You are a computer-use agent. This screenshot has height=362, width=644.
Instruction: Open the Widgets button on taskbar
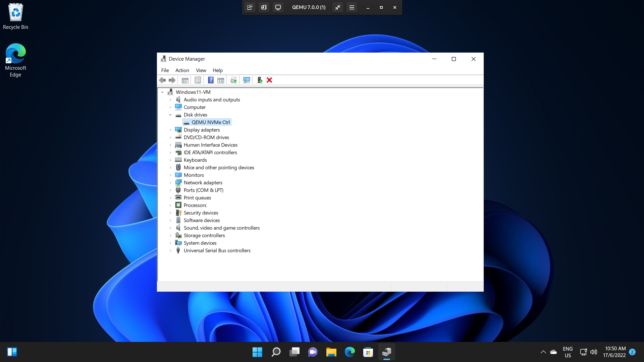12,352
